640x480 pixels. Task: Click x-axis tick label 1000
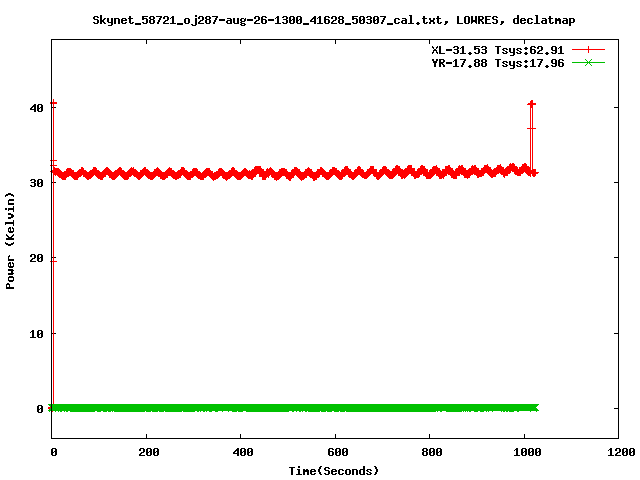tap(527, 452)
